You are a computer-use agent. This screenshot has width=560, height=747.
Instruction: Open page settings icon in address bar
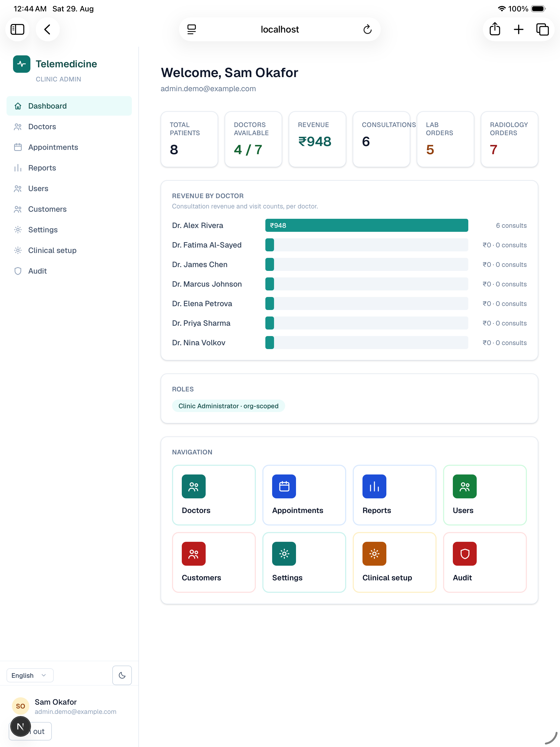191,29
